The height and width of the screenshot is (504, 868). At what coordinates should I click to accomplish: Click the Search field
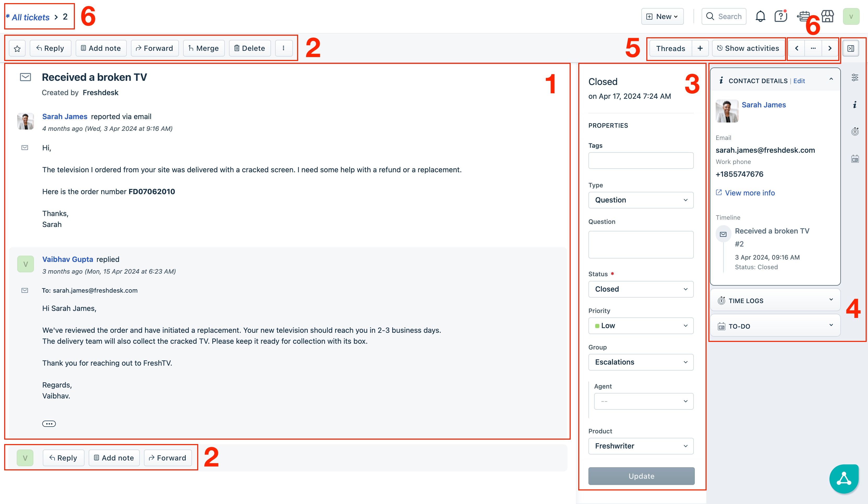(724, 16)
